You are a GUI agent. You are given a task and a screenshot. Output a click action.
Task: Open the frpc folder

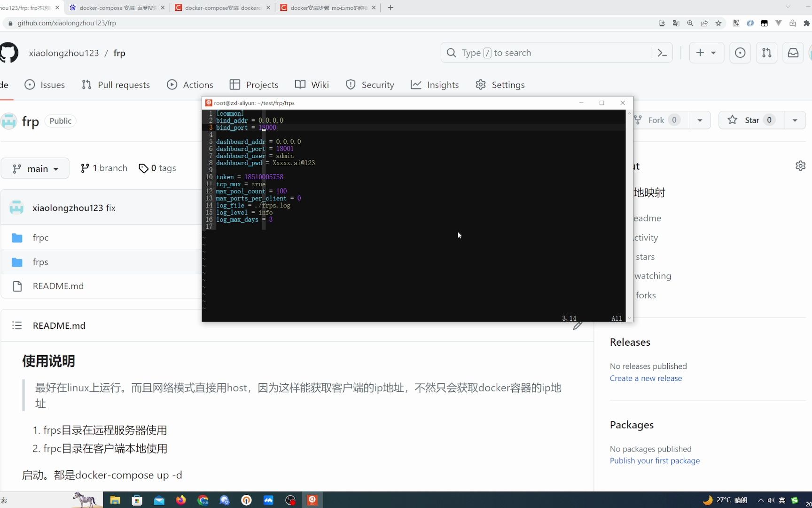pyautogui.click(x=40, y=238)
